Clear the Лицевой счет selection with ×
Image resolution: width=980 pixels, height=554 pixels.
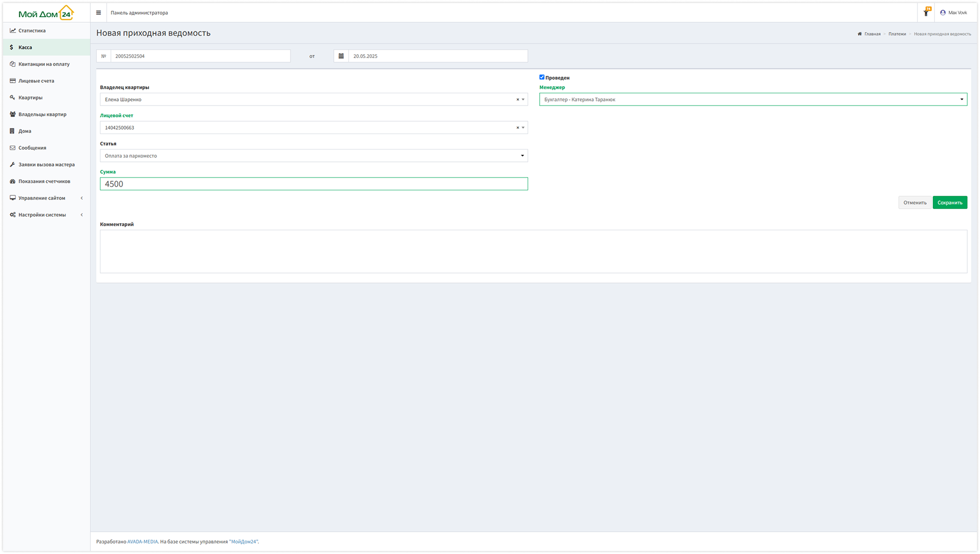(518, 127)
